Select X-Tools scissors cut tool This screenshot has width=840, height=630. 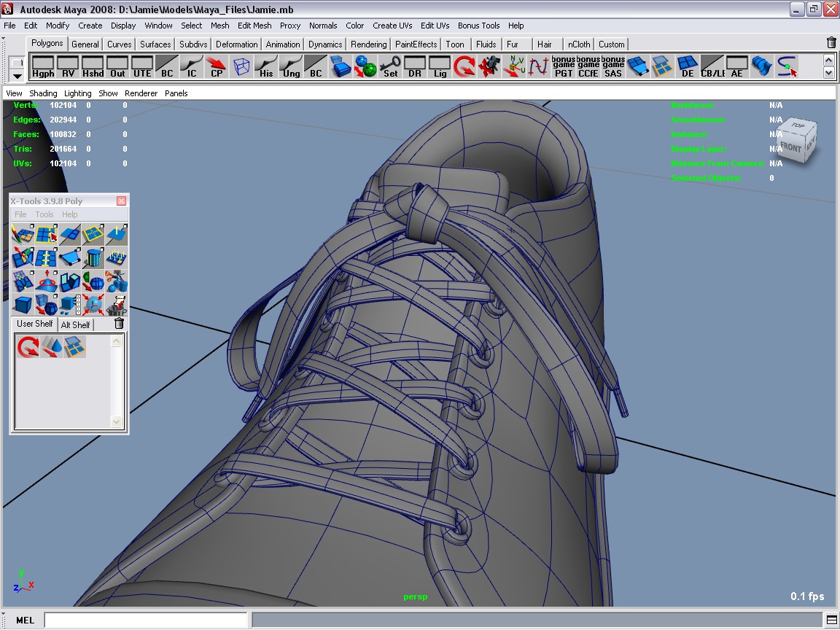tap(116, 281)
